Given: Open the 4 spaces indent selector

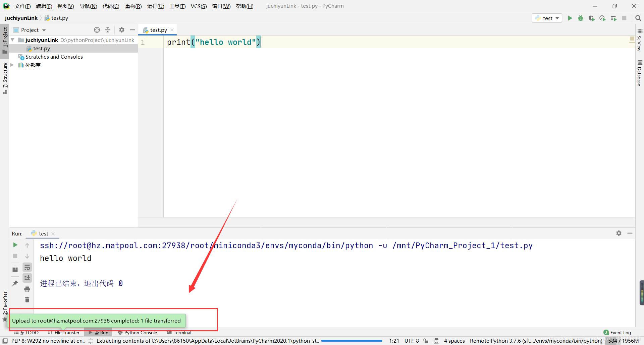Looking at the screenshot, I should [x=454, y=341].
